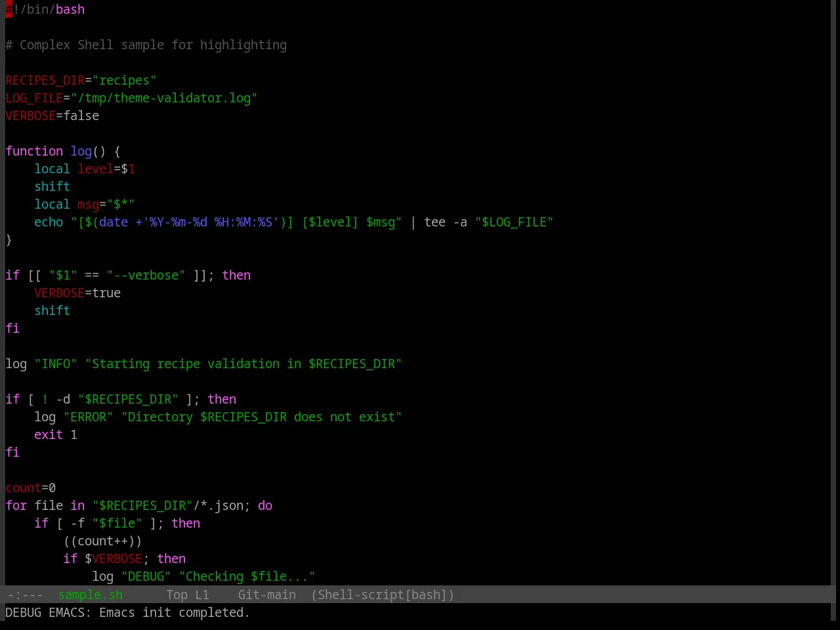The width and height of the screenshot is (840, 630).
Task: Click the line VERBOSE=false
Action: [52, 115]
